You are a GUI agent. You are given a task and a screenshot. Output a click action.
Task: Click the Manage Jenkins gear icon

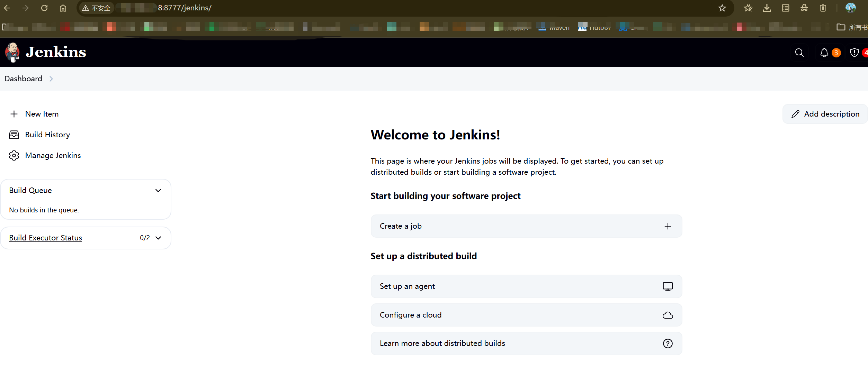click(x=14, y=156)
